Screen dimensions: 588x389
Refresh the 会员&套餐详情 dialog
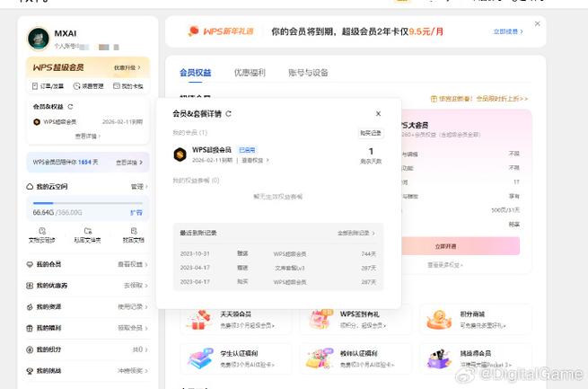point(228,114)
